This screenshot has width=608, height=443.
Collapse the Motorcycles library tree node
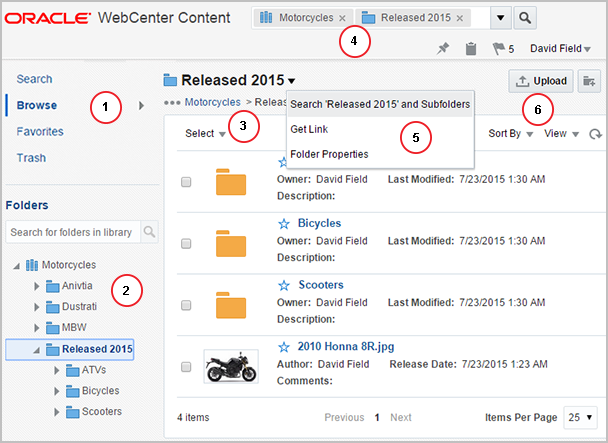[16, 266]
